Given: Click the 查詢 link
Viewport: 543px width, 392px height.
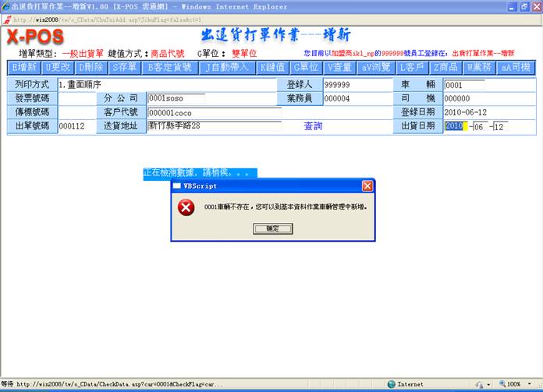Looking at the screenshot, I should coord(313,125).
